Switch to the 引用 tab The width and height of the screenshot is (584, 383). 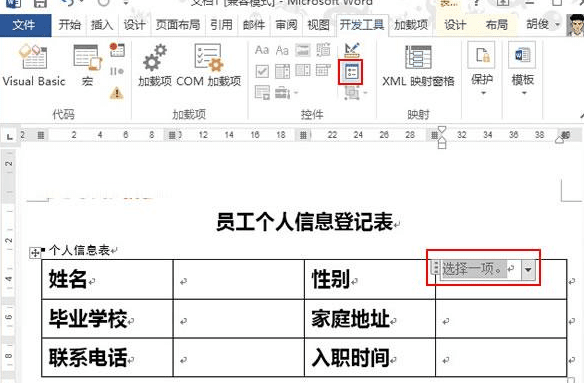pos(221,25)
